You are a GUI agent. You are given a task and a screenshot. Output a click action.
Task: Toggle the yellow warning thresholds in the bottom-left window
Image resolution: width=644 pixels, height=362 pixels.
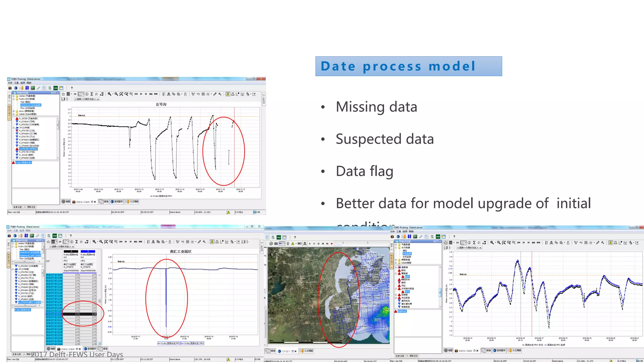point(212,242)
